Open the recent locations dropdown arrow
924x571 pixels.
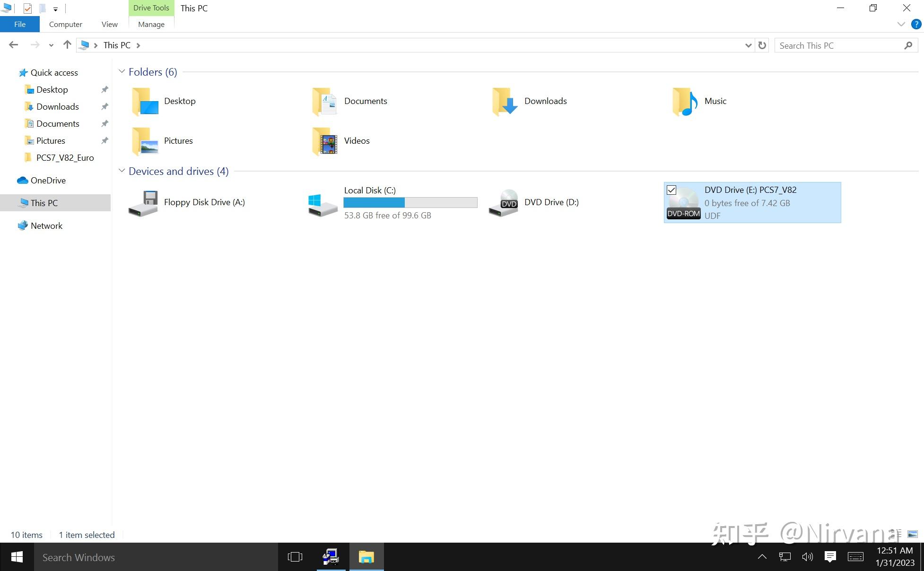pos(51,45)
